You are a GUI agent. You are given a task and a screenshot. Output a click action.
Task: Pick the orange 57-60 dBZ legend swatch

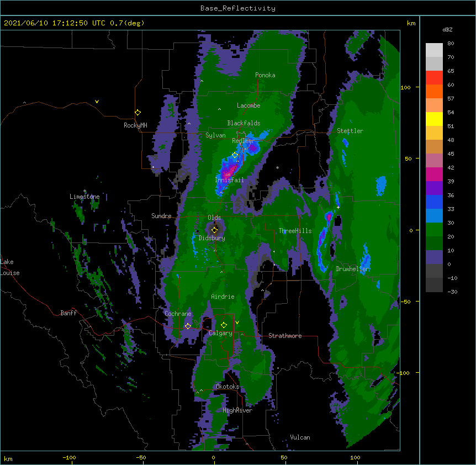(x=434, y=91)
